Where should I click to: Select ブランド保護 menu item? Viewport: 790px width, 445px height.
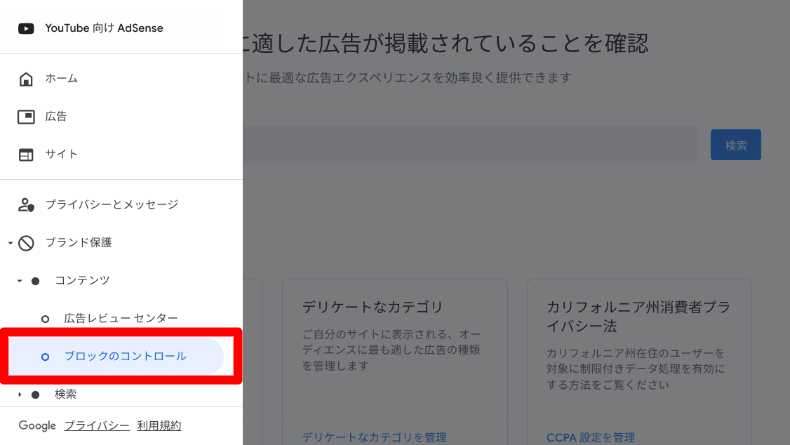tap(79, 242)
